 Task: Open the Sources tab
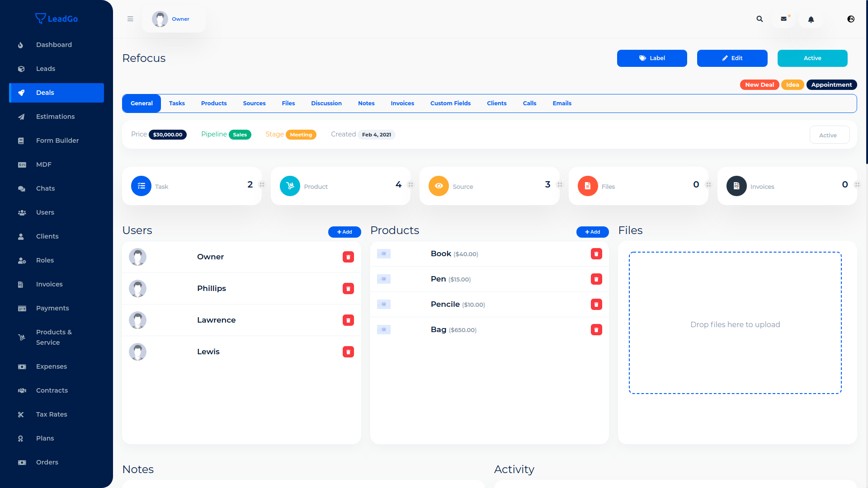pyautogui.click(x=255, y=103)
